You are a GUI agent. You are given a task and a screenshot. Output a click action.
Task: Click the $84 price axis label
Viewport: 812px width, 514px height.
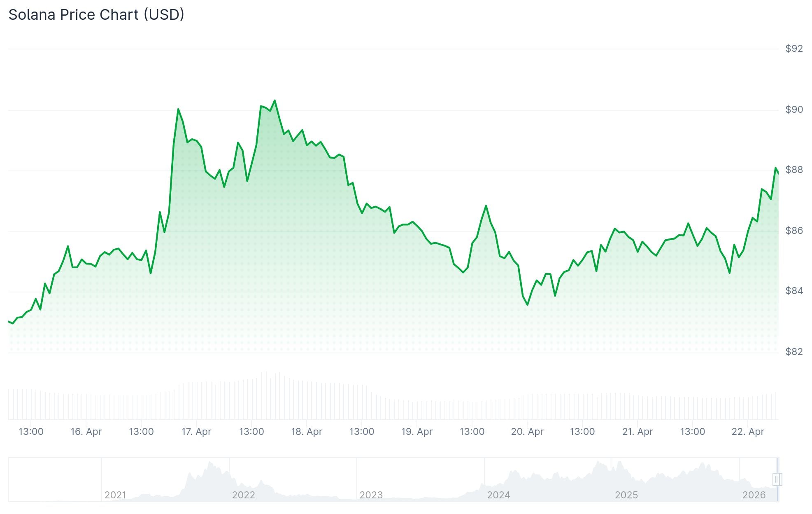click(794, 291)
